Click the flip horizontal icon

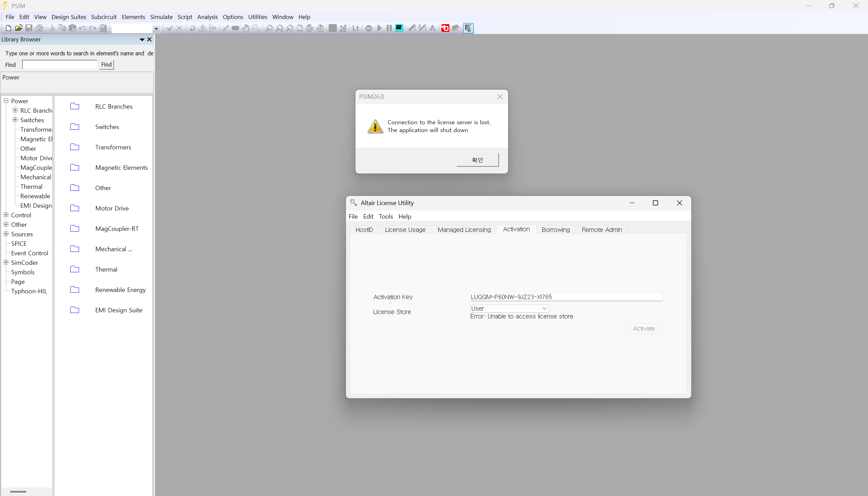(202, 28)
